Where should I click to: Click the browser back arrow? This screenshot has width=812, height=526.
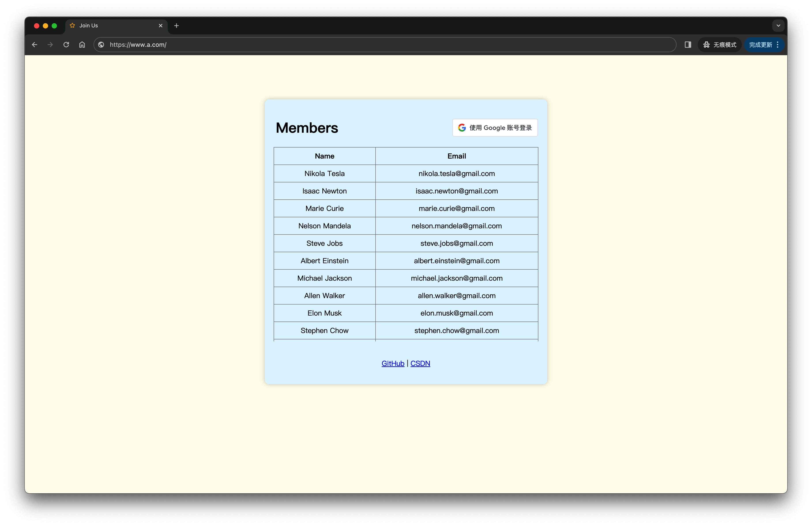tap(34, 45)
